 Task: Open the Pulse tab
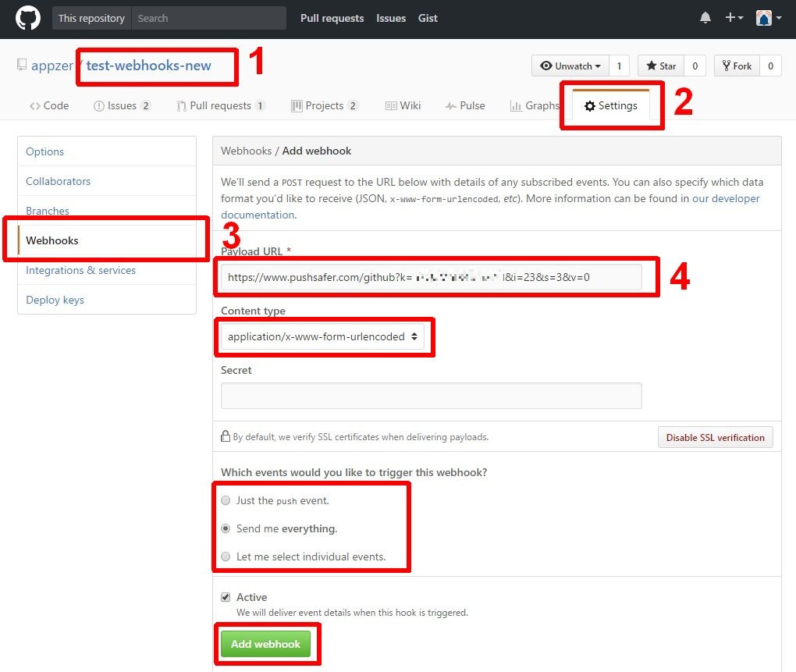tap(465, 105)
